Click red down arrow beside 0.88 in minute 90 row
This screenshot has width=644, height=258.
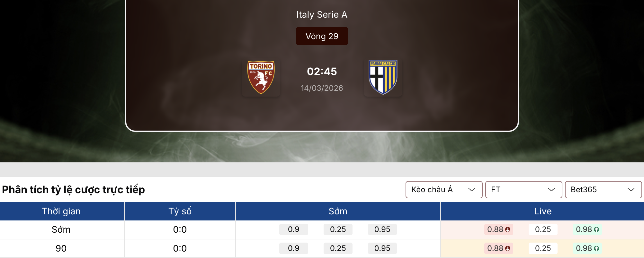click(508, 248)
